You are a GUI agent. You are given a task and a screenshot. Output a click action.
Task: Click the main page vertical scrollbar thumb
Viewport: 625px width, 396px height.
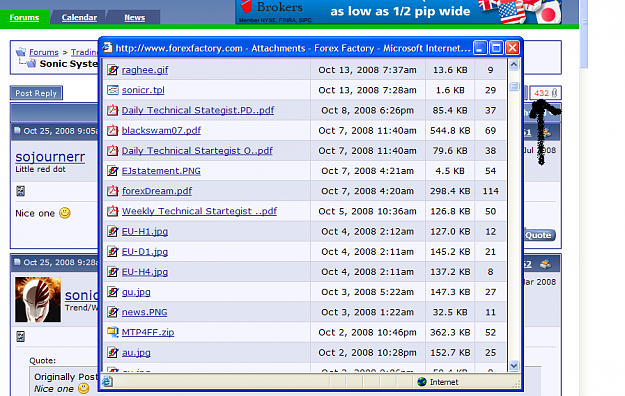pos(584,34)
